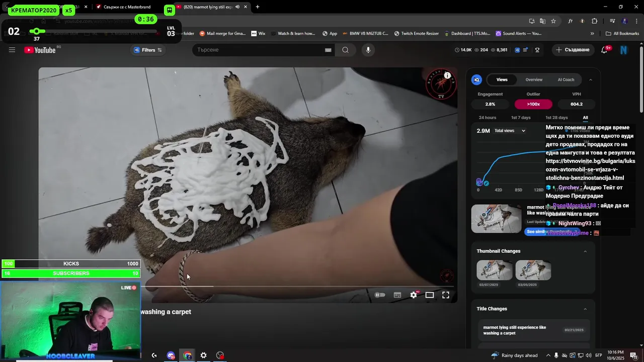Screen dimensions: 644x362
Task: Open the YouTube hamburger guide menu
Action: tap(12, 50)
